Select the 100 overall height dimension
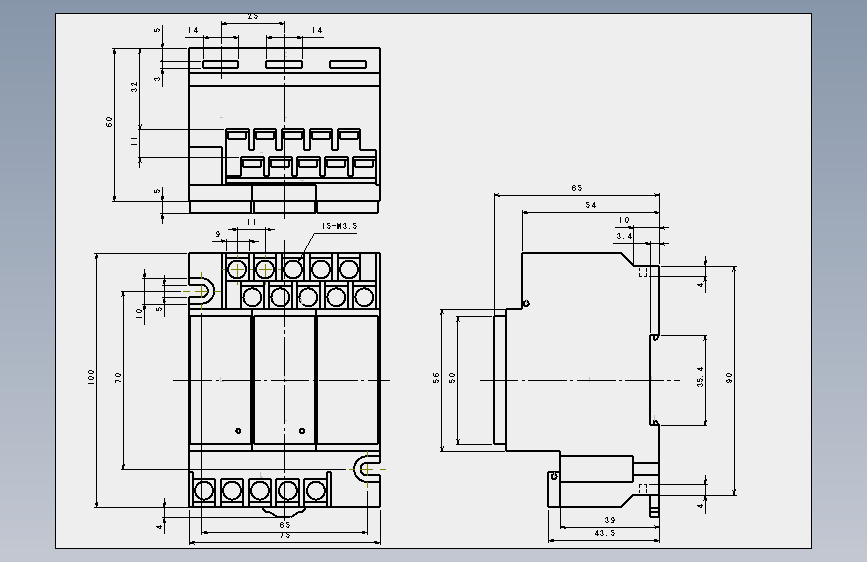 pos(91,377)
